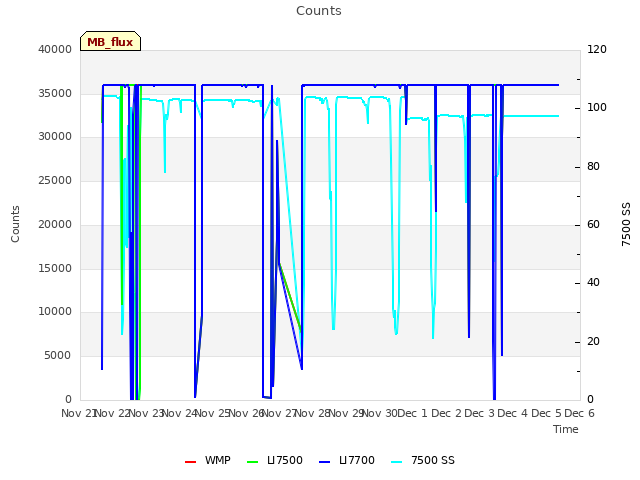Click the right-axis 80 tick label
Image resolution: width=640 pixels, height=480 pixels.
click(x=593, y=167)
